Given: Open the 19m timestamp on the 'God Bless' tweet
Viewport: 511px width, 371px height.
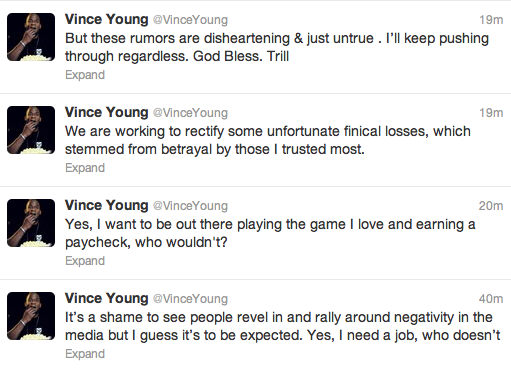Looking at the screenshot, I should click(x=491, y=20).
